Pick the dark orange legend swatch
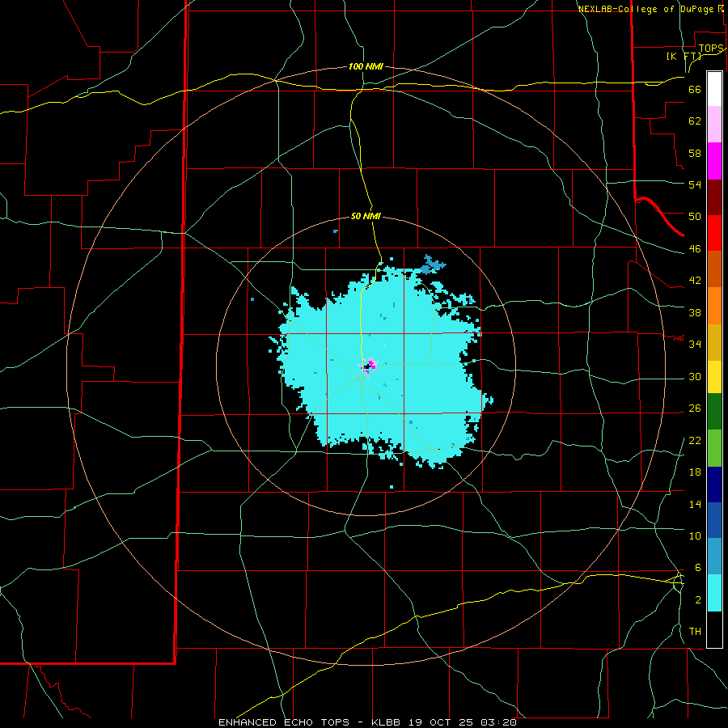 click(x=714, y=269)
